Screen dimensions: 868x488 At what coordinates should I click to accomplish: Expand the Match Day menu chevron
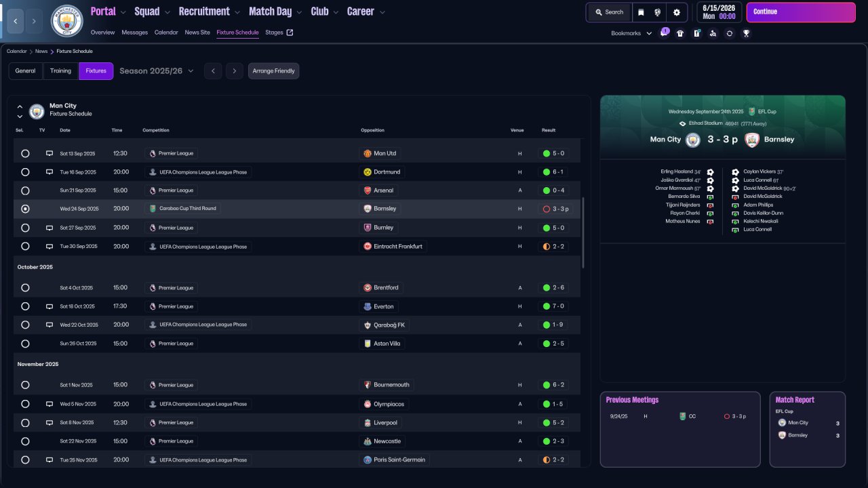(x=299, y=12)
